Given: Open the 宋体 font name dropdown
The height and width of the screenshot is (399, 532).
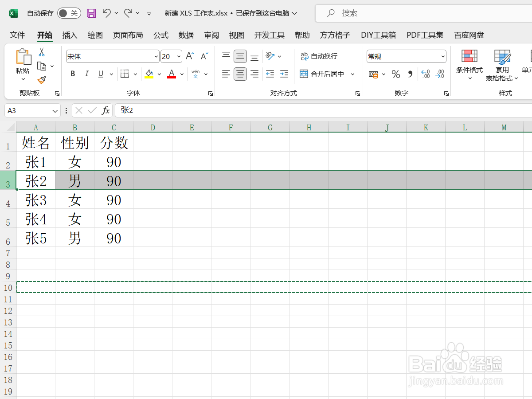Looking at the screenshot, I should click(x=155, y=56).
